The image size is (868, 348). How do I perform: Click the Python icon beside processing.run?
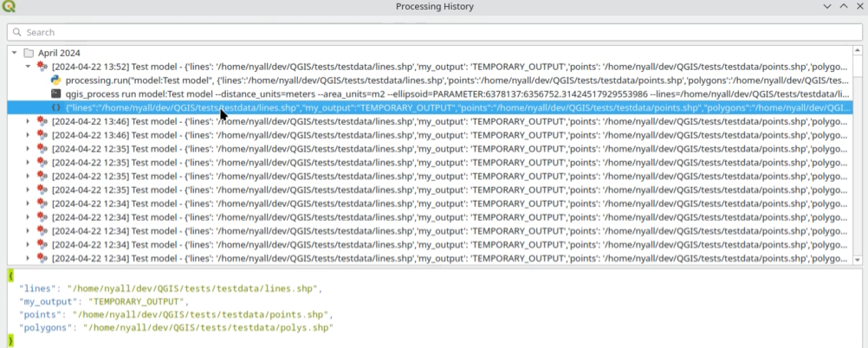[55, 80]
